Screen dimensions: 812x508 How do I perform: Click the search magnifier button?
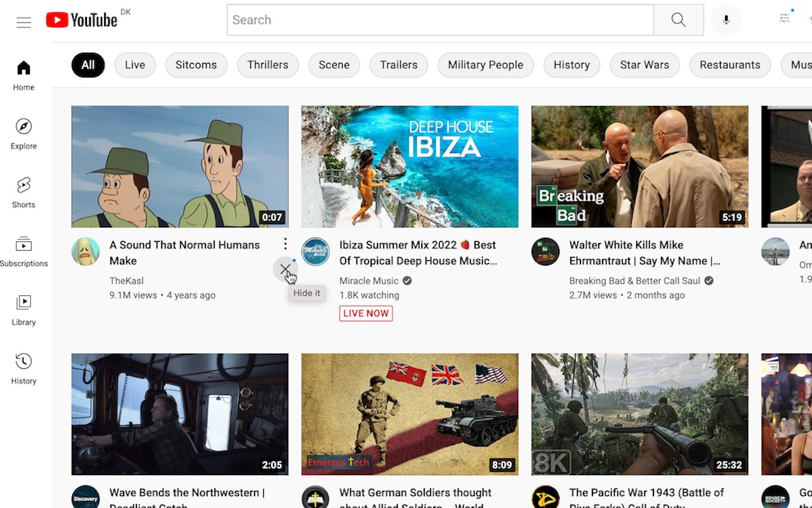(678, 20)
